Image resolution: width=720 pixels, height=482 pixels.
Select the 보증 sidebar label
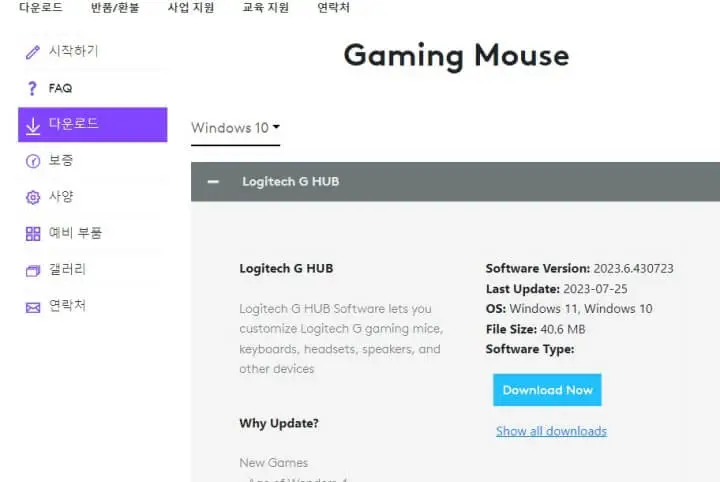pyautogui.click(x=61, y=160)
